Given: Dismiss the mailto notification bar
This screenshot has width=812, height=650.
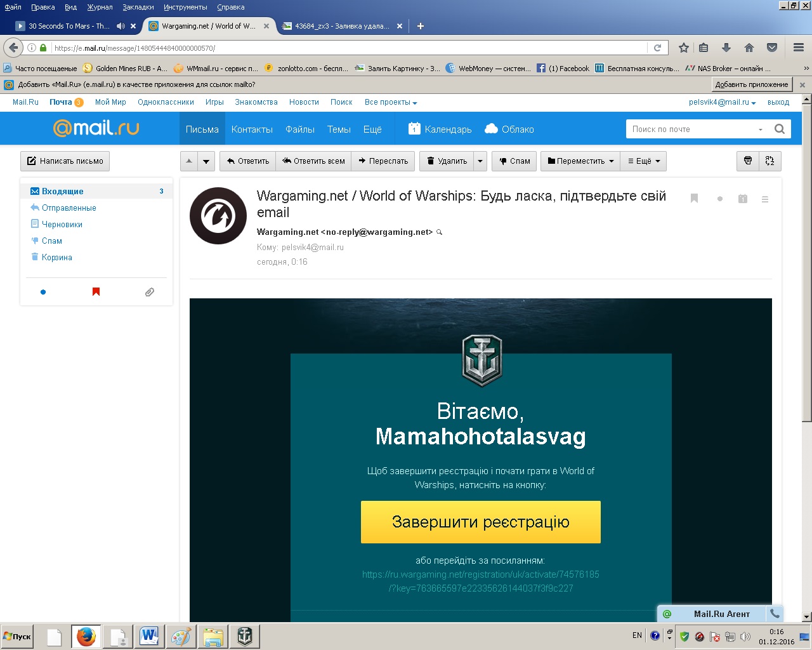Looking at the screenshot, I should tap(802, 84).
